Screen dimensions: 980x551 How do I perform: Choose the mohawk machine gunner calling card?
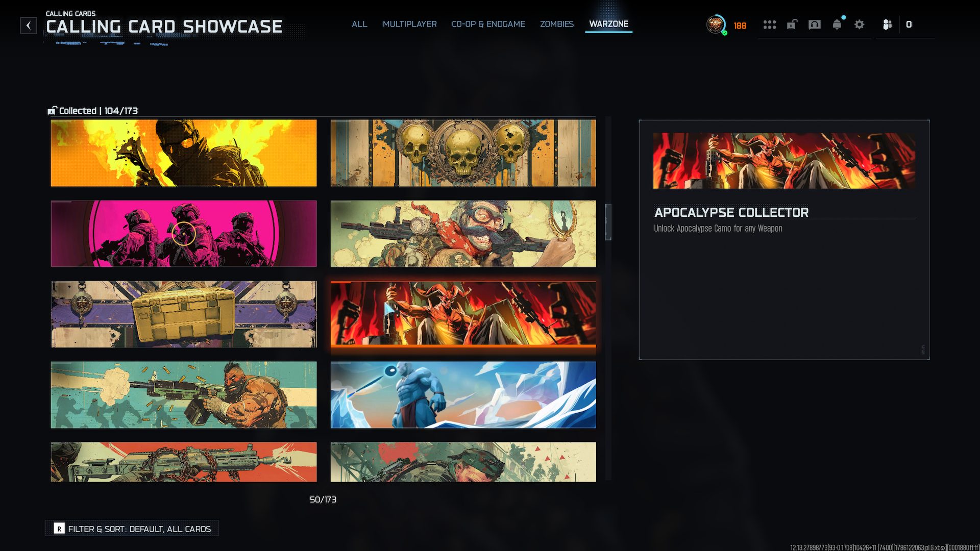pyautogui.click(x=184, y=395)
